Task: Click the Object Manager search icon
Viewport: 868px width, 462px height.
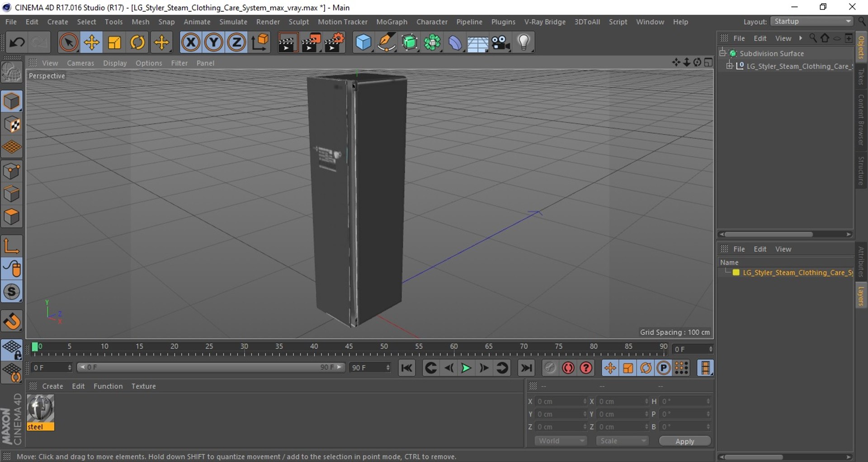Action: coord(813,38)
